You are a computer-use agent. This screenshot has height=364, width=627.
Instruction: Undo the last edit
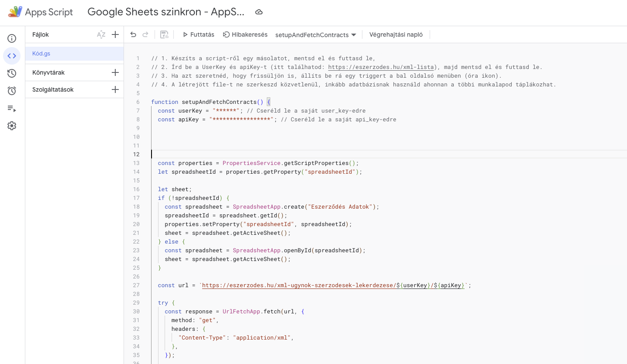tap(133, 34)
